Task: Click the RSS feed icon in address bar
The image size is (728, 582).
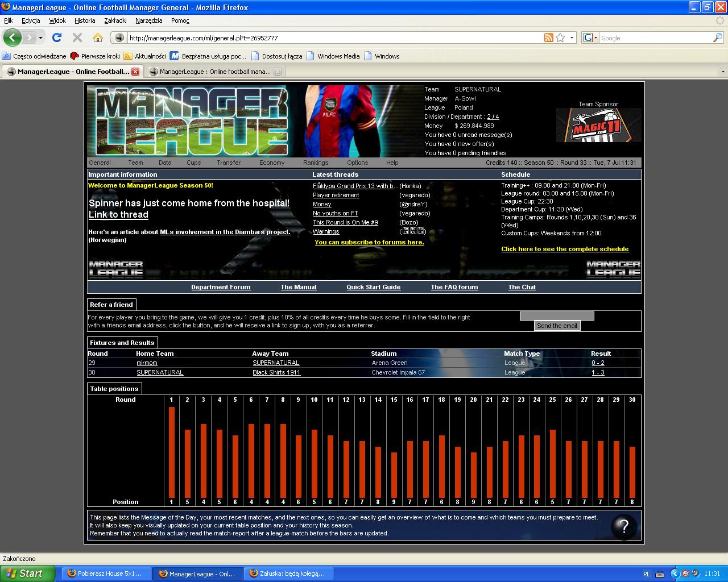Action: 549,38
